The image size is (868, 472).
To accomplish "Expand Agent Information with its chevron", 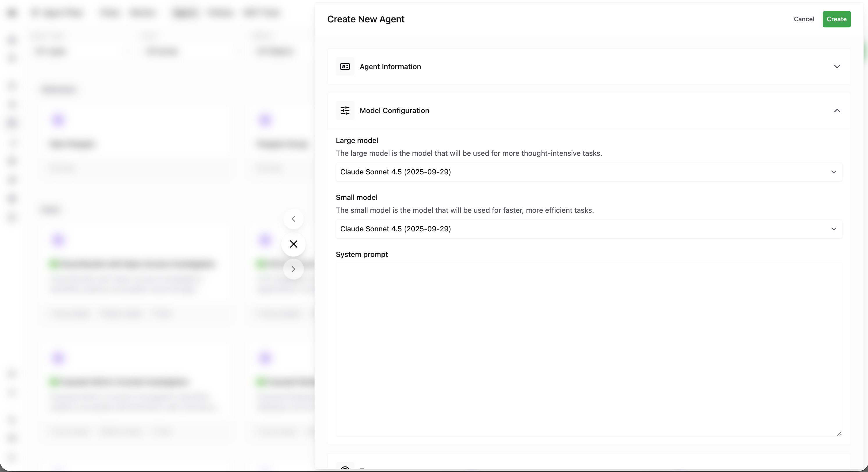I will [837, 67].
